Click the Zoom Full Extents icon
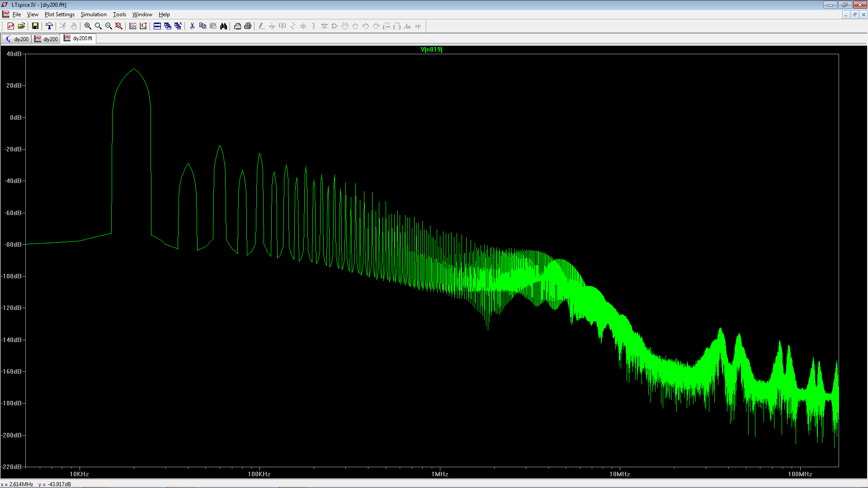 119,26
